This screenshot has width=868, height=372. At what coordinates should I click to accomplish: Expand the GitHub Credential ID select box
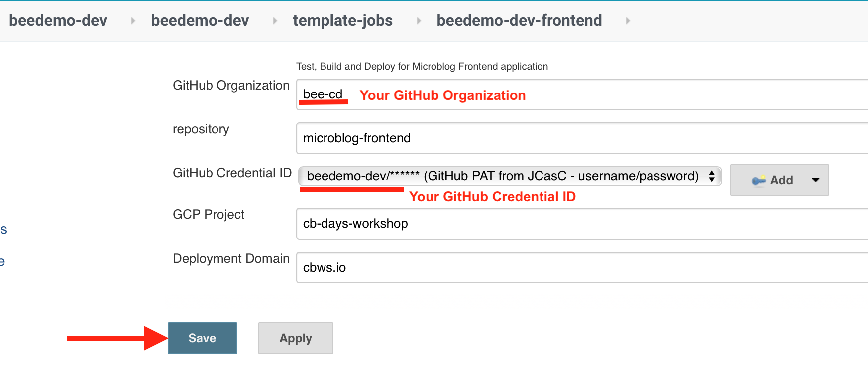[x=510, y=176]
